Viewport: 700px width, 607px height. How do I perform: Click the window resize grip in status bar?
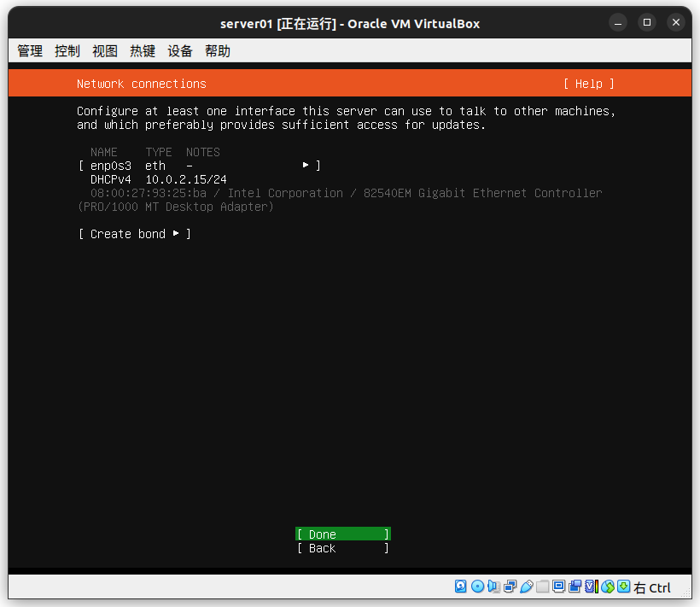coord(687,594)
